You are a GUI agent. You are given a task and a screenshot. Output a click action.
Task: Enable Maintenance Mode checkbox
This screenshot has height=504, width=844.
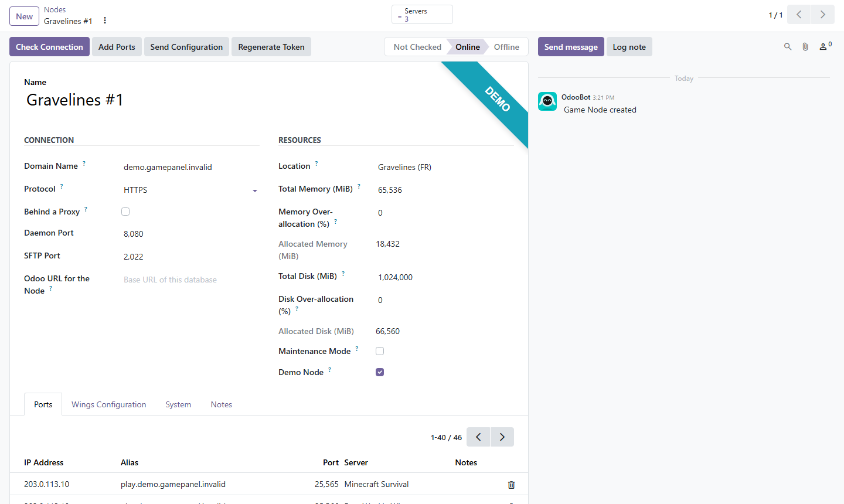pyautogui.click(x=380, y=351)
